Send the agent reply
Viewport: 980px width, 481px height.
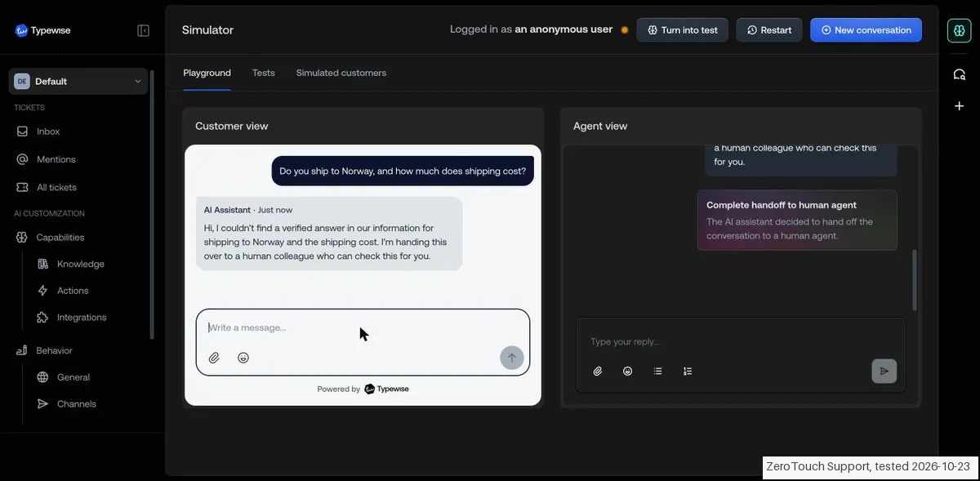click(x=884, y=371)
